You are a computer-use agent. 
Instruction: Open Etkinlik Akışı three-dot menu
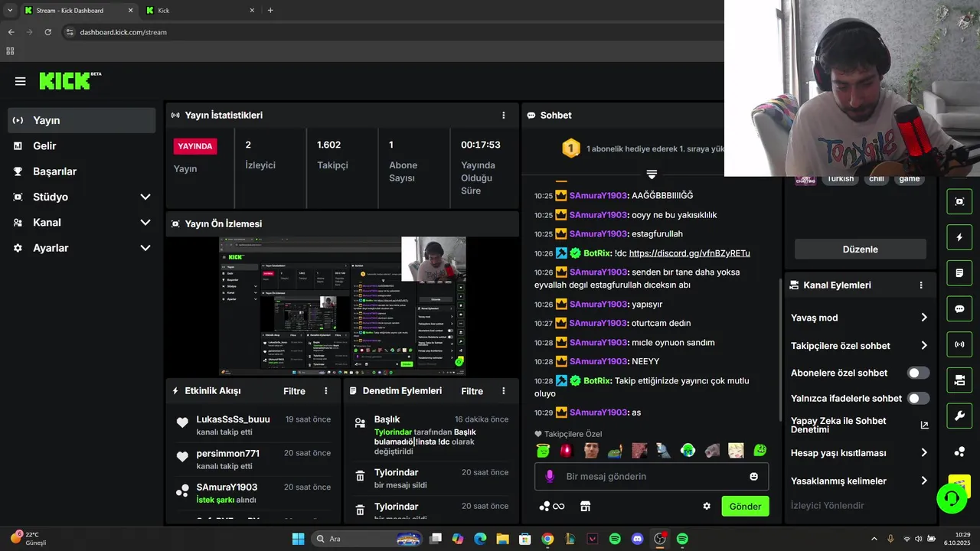pos(326,391)
